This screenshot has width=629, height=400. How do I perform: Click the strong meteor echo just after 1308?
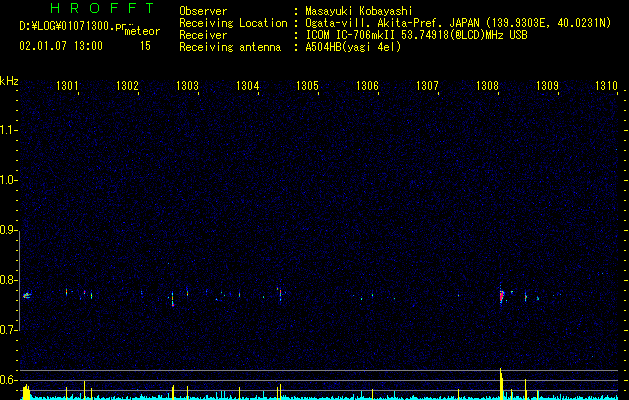(501, 296)
